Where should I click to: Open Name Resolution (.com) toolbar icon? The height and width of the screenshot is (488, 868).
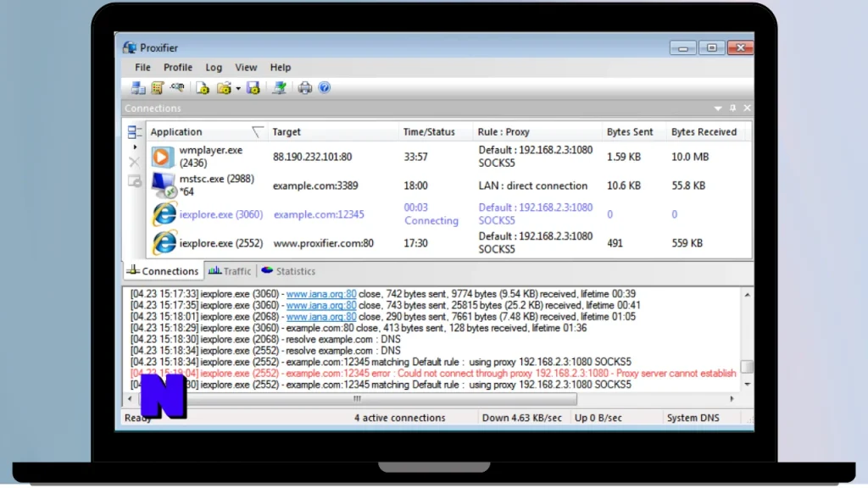click(177, 87)
